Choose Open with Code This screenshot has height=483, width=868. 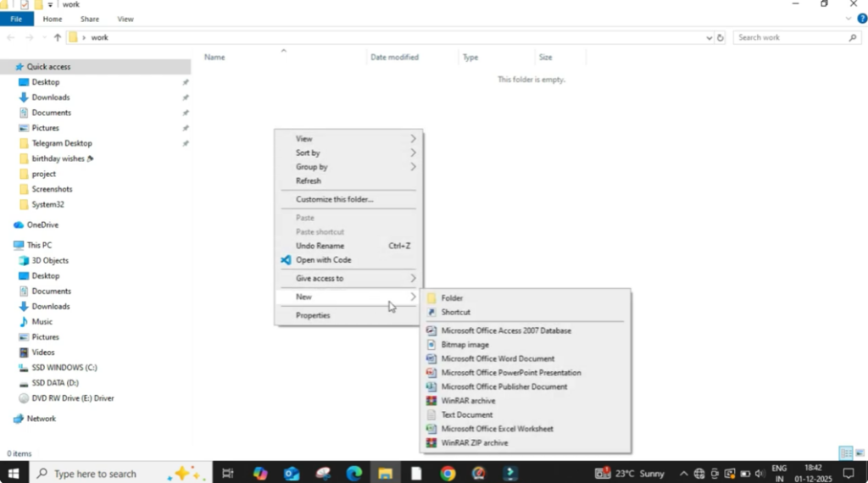pyautogui.click(x=348, y=259)
